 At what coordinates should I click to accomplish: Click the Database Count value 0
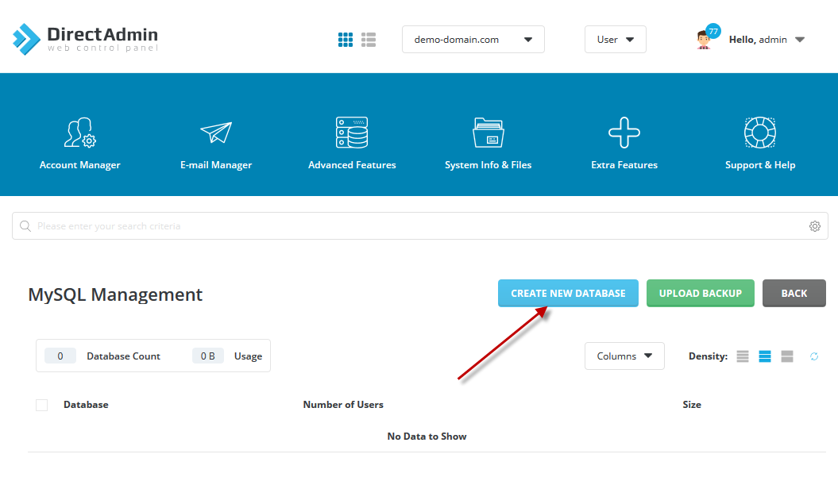point(60,356)
